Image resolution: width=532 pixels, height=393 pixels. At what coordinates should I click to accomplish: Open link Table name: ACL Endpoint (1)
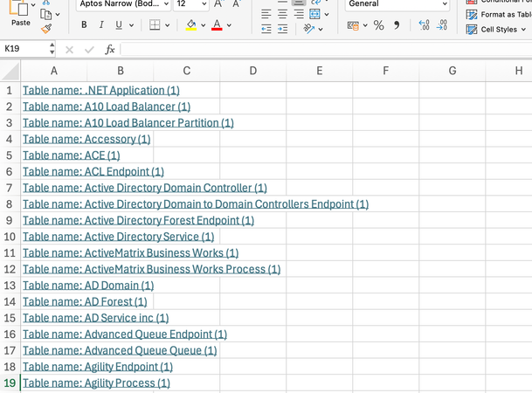coord(93,172)
